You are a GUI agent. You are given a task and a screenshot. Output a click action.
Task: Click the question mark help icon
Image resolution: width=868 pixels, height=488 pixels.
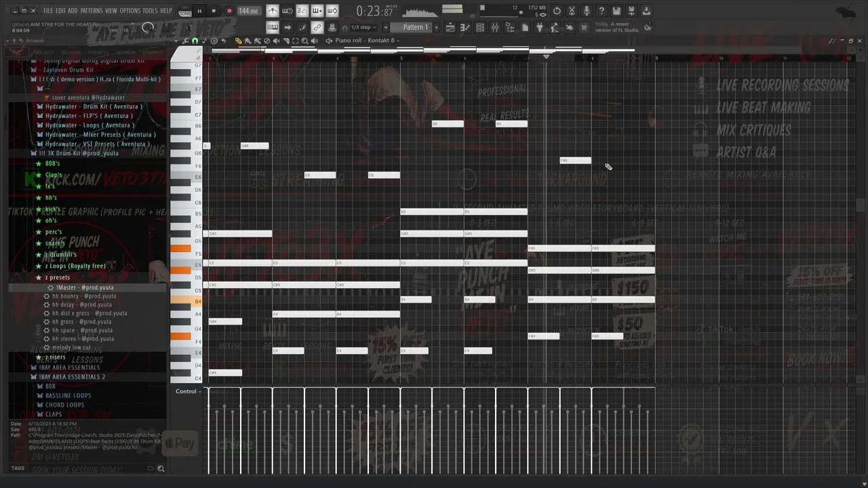point(601,11)
